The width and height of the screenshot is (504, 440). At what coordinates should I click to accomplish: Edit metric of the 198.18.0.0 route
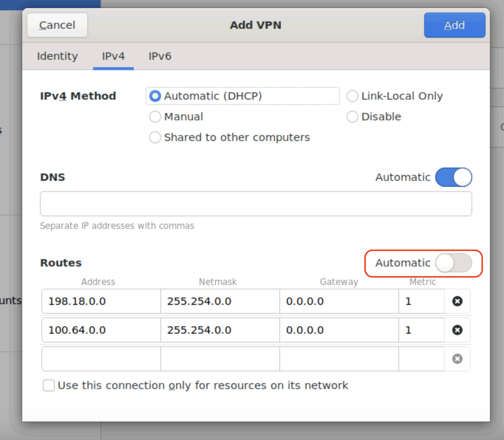(422, 301)
